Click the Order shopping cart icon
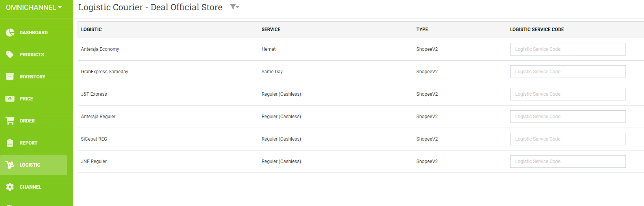Viewport: 644px width, 206px height. pos(10,121)
